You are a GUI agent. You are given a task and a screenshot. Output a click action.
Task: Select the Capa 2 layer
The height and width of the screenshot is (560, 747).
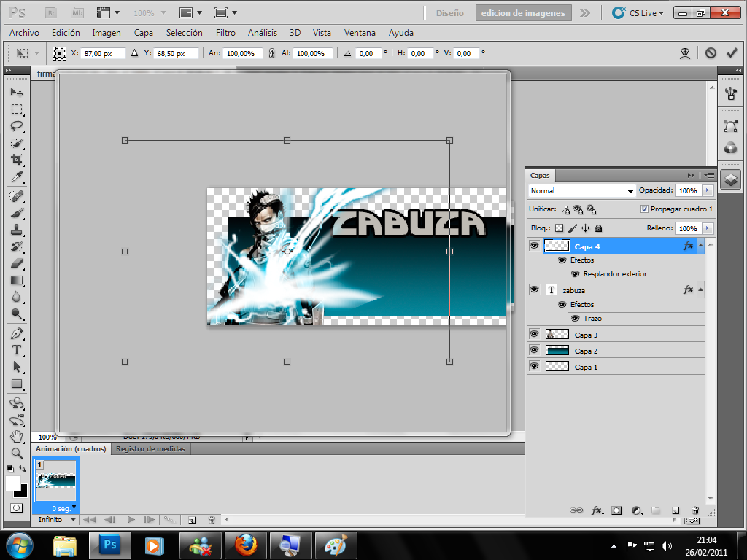click(624, 351)
